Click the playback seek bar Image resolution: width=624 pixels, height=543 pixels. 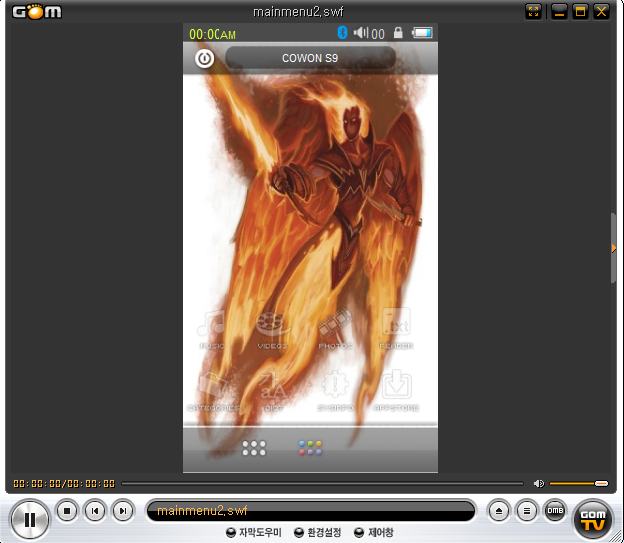tap(322, 483)
